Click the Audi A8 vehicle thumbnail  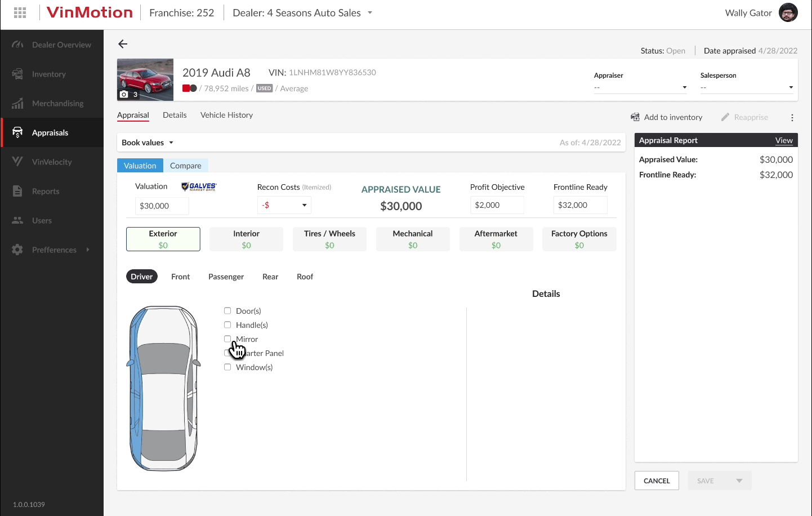[x=145, y=79]
